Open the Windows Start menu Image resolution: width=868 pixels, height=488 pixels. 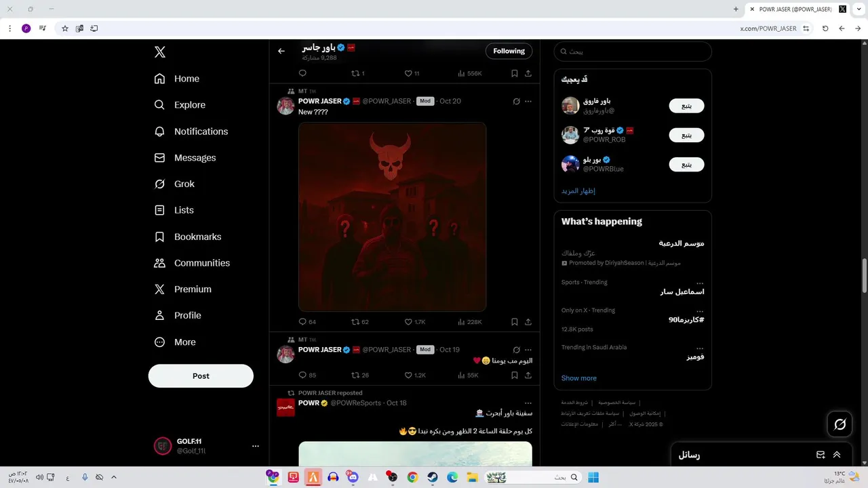coord(593,477)
